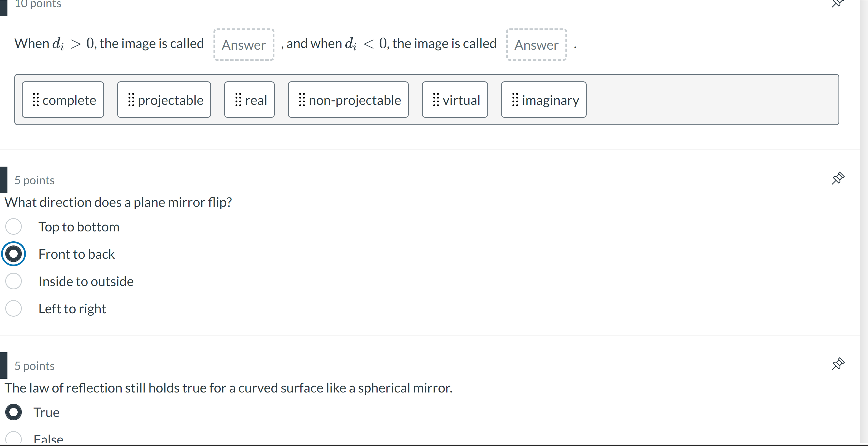Grab the drag handle on the 'real' chip
The width and height of the screenshot is (868, 446).
click(238, 100)
